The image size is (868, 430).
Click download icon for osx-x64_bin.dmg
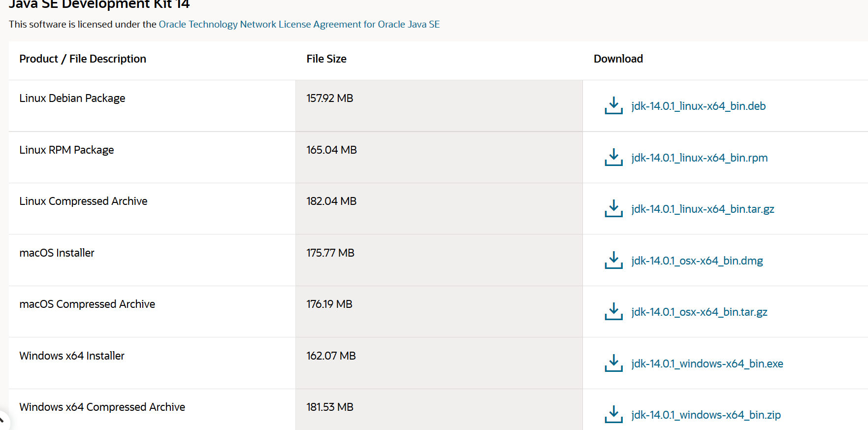tap(613, 260)
